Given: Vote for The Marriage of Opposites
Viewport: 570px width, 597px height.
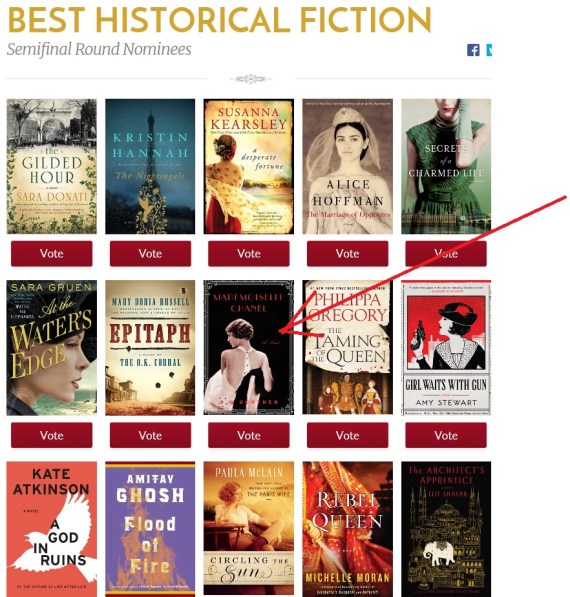Looking at the screenshot, I should point(347,254).
